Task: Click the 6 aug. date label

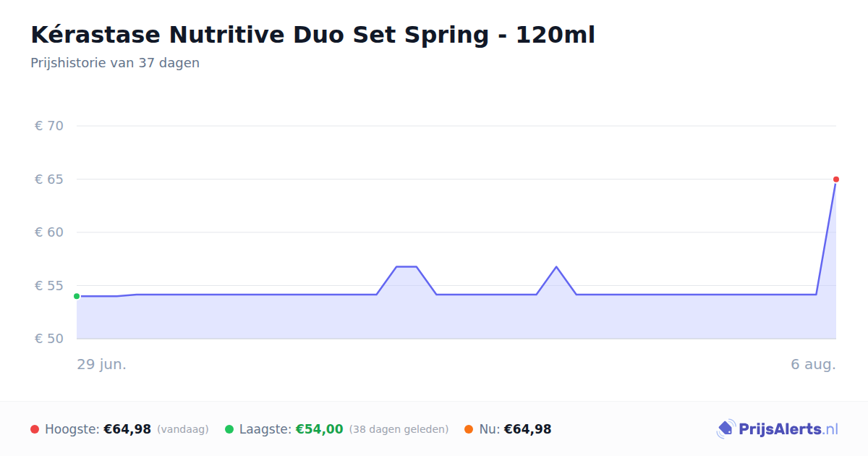Action: click(813, 364)
